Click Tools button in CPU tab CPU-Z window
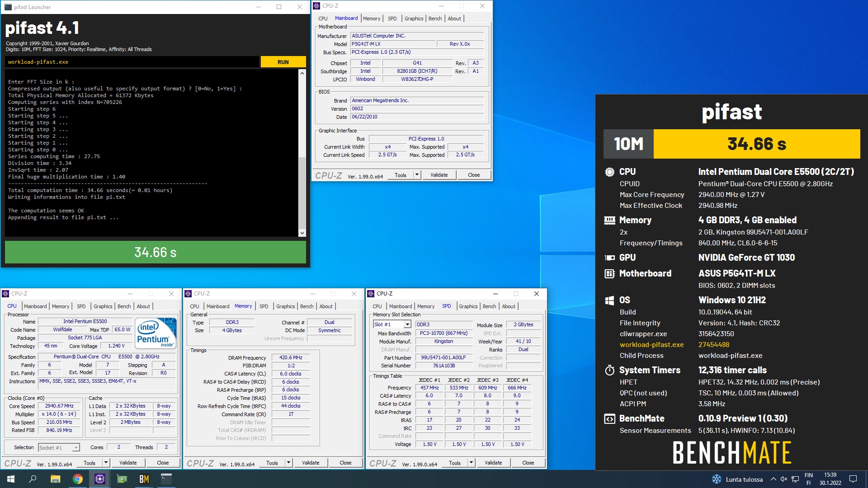This screenshot has width=868, height=488. click(x=90, y=463)
